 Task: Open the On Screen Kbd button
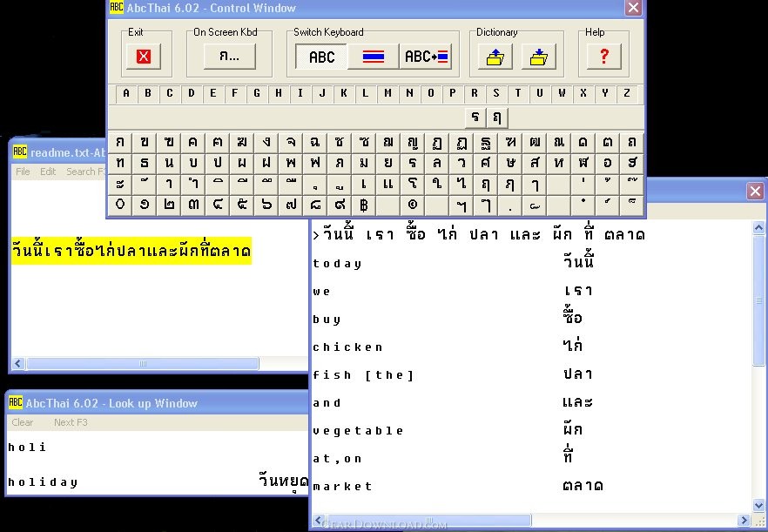click(229, 57)
